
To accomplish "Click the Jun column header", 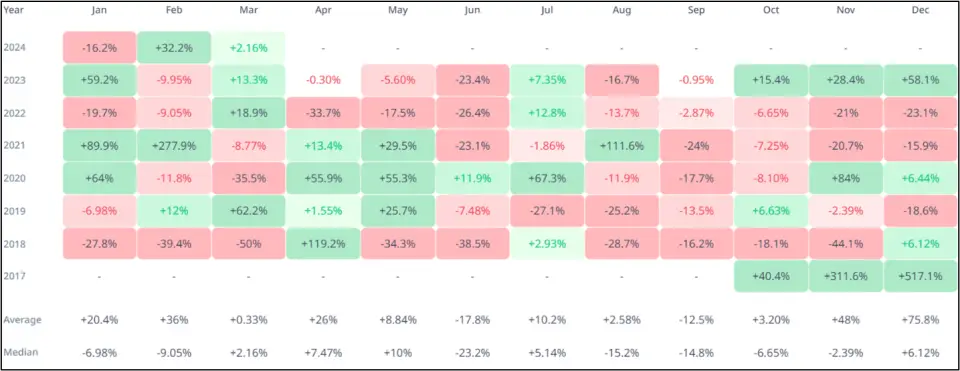I will 472,10.
